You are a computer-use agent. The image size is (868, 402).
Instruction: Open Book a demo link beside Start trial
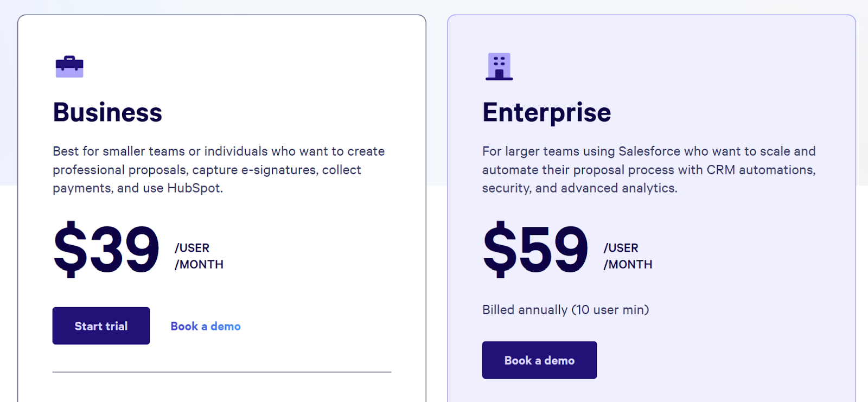205,326
